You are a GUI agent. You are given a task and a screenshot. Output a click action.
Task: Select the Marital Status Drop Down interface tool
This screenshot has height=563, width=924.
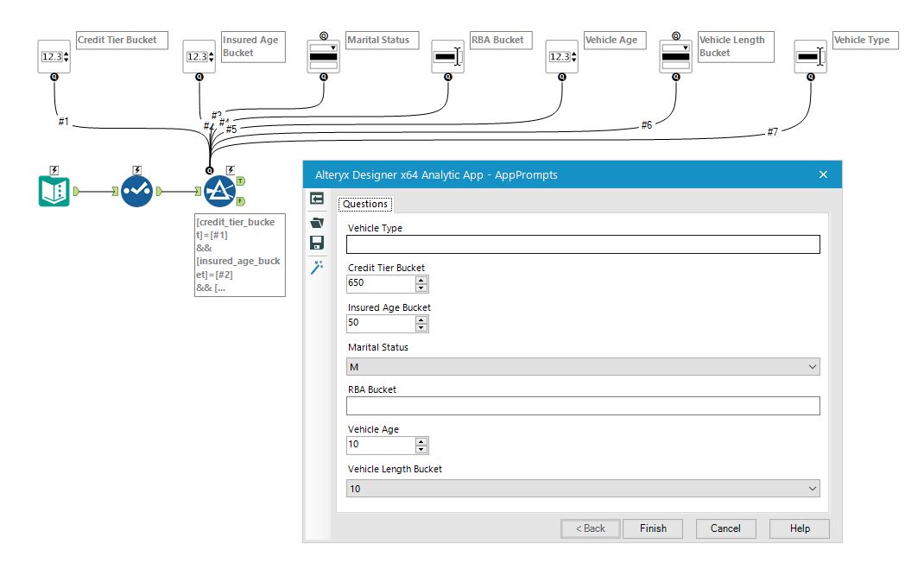tap(324, 55)
